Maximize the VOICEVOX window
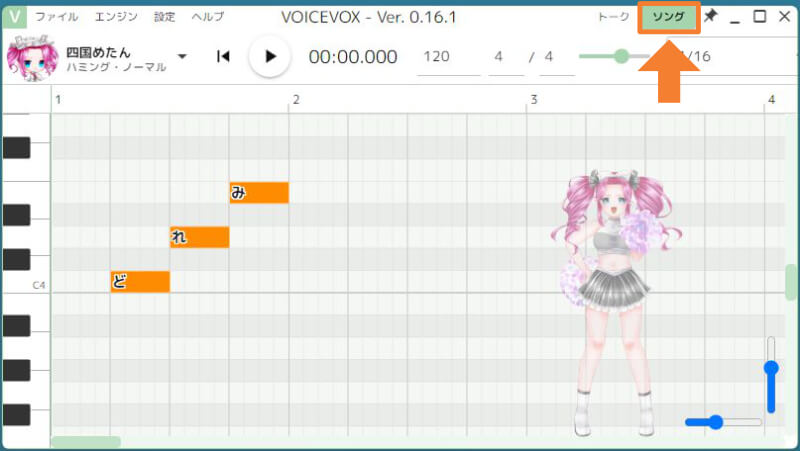This screenshot has width=800, height=451. [760, 16]
